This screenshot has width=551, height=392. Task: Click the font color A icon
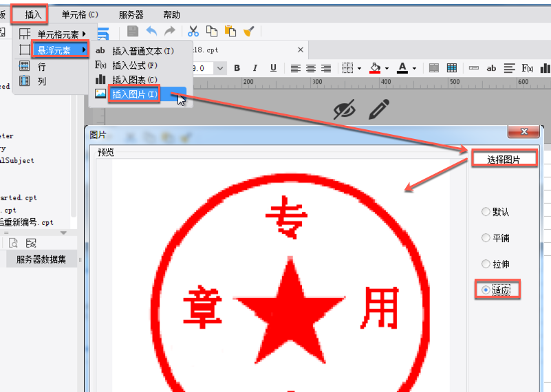(x=402, y=68)
